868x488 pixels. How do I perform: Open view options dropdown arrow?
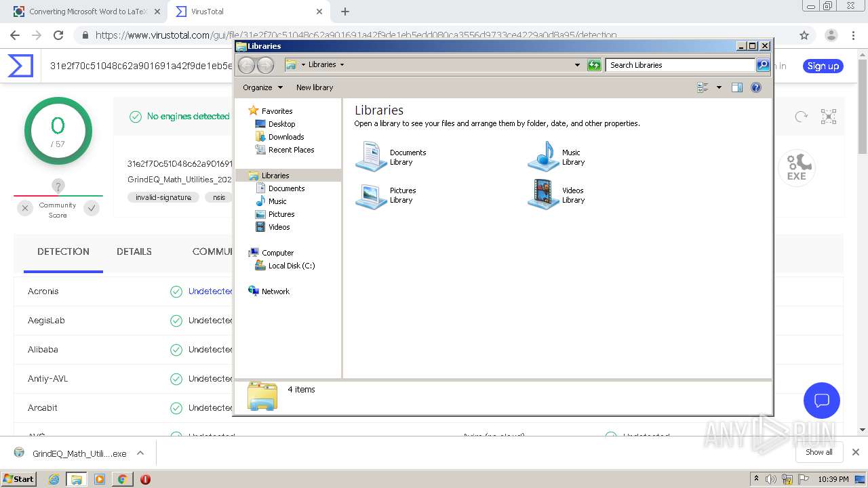[719, 87]
